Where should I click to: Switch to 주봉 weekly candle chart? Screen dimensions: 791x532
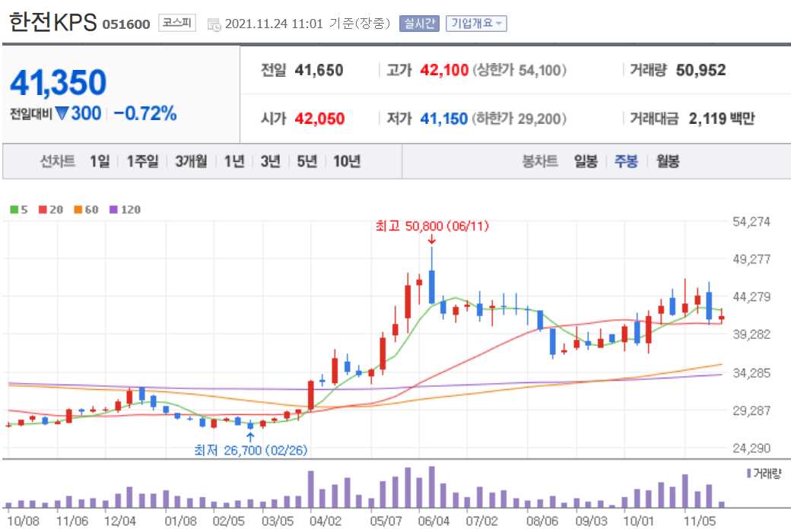[x=626, y=161]
